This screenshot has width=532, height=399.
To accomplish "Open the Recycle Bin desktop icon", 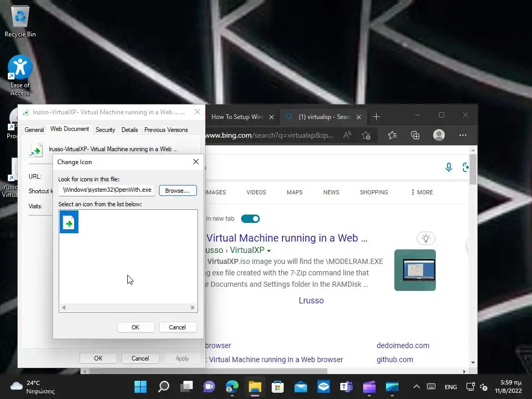I will pyautogui.click(x=20, y=21).
